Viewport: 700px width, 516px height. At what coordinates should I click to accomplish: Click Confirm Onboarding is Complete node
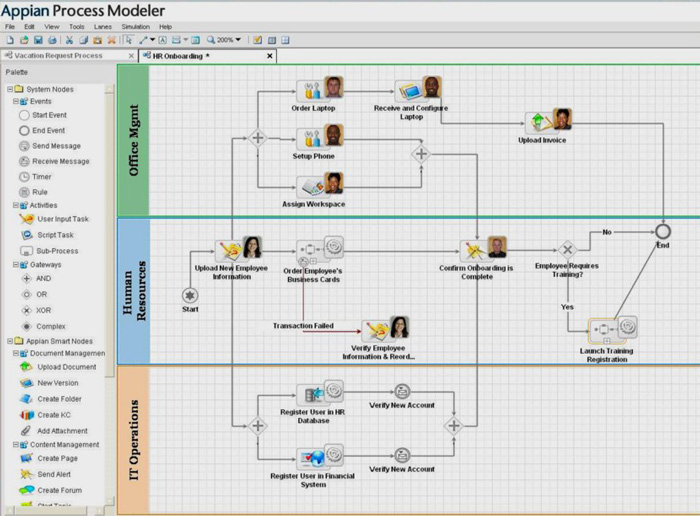pyautogui.click(x=483, y=249)
